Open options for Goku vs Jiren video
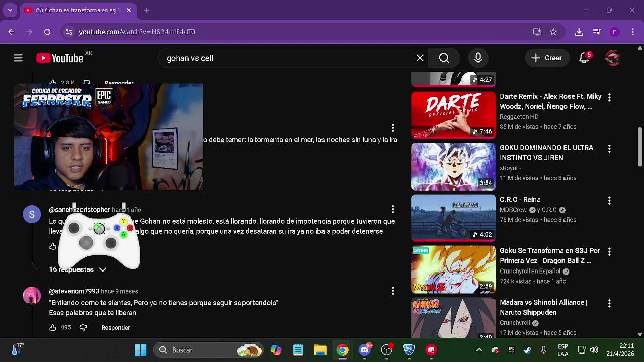The image size is (644, 362). pos(609,149)
